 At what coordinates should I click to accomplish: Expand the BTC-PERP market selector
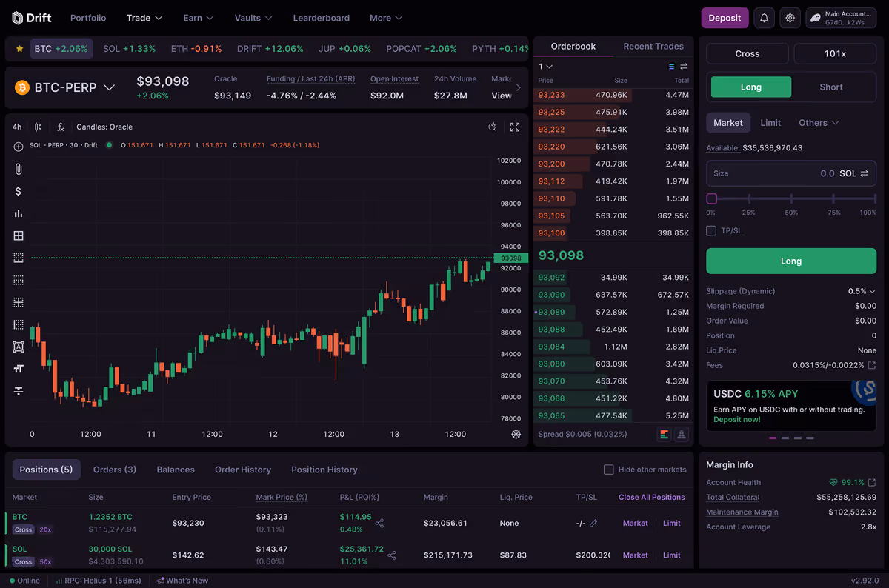coord(109,87)
